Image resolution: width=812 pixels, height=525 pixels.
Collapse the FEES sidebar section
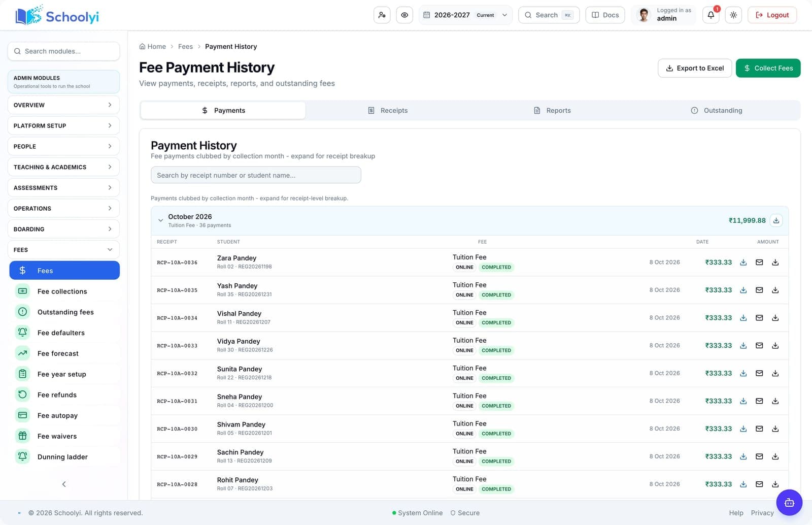(x=63, y=250)
